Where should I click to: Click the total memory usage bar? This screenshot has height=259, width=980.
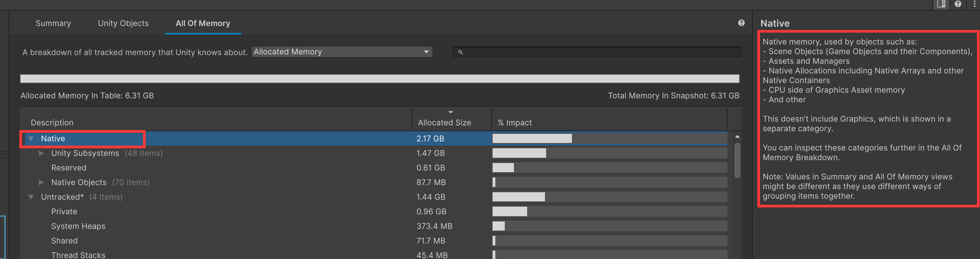point(379,79)
